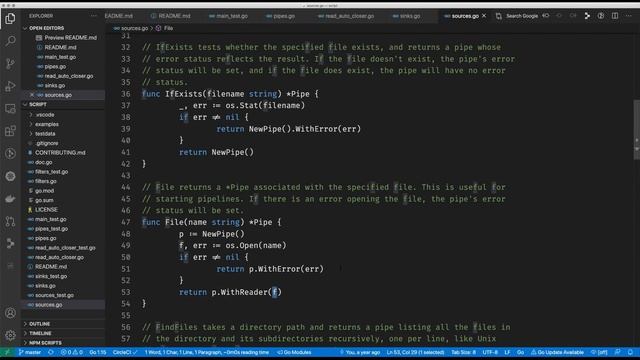Click Synchronize Changes icon in status bar
Viewport: 640px width, 360px height.
click(51, 352)
